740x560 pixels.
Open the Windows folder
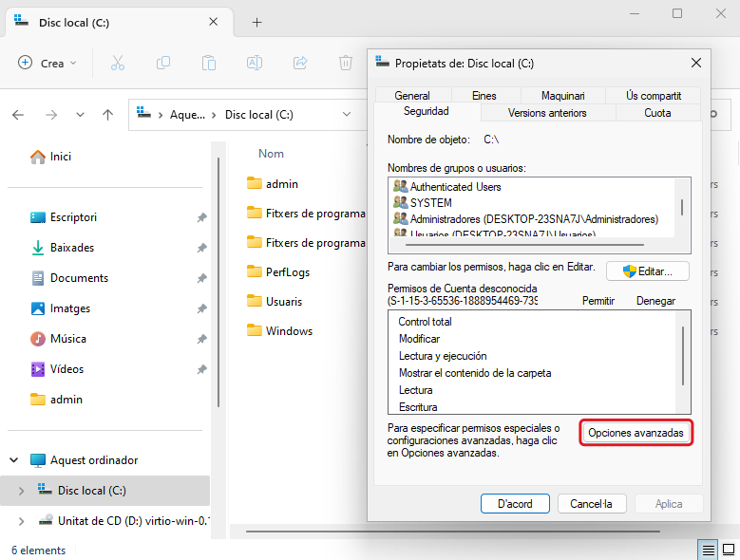coord(289,331)
